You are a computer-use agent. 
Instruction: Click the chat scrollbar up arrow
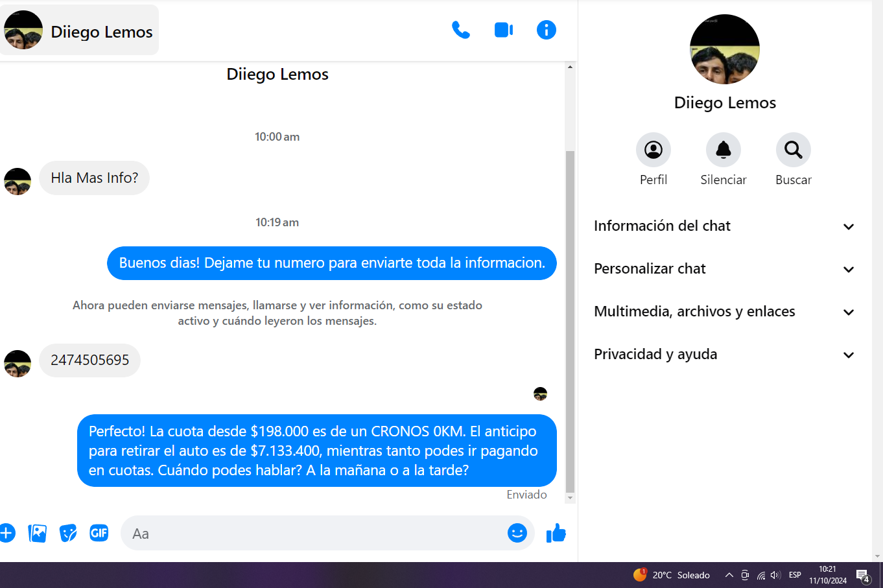click(570, 67)
